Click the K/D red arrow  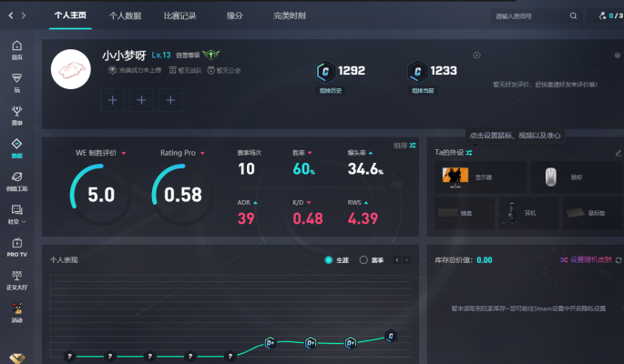coord(309,203)
